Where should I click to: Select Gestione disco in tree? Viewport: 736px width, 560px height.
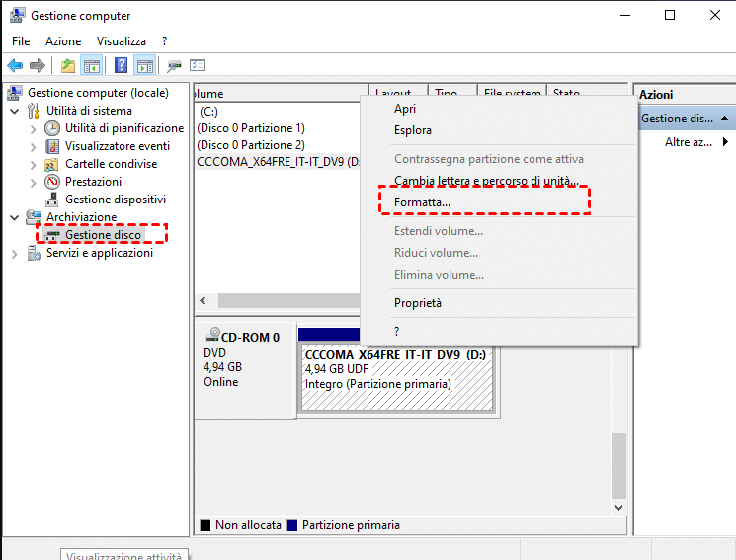pos(103,235)
